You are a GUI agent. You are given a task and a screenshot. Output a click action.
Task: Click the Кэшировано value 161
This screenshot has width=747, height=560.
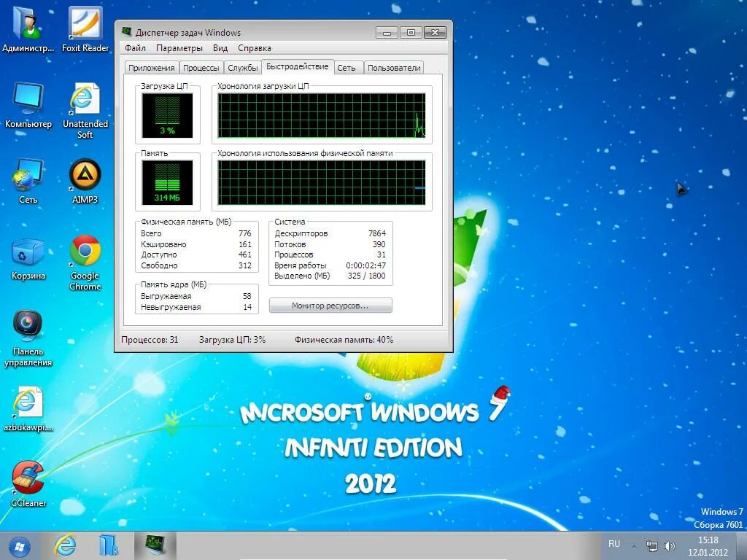coord(245,244)
